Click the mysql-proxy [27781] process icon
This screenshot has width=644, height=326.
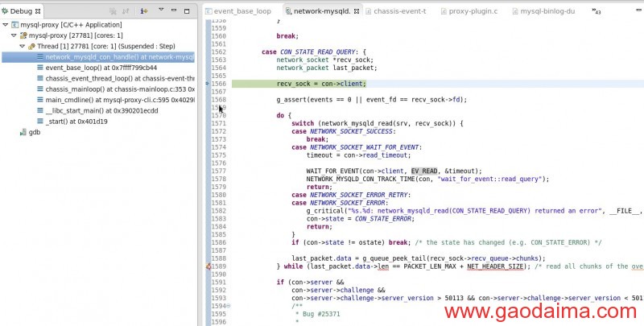[23, 35]
